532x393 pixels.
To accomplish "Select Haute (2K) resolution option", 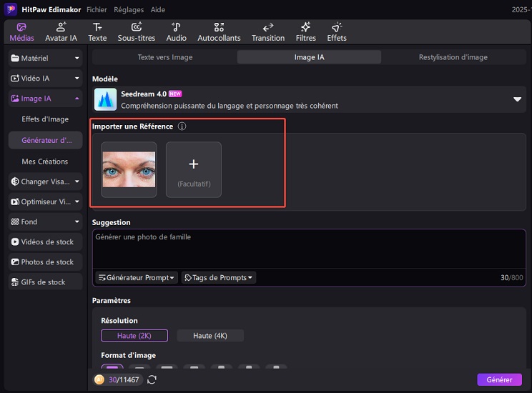I will click(134, 336).
